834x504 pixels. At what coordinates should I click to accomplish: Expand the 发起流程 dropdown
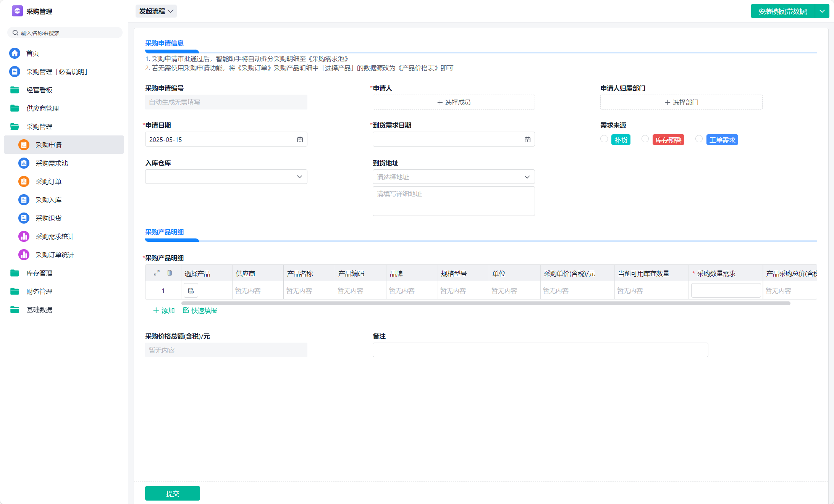156,11
